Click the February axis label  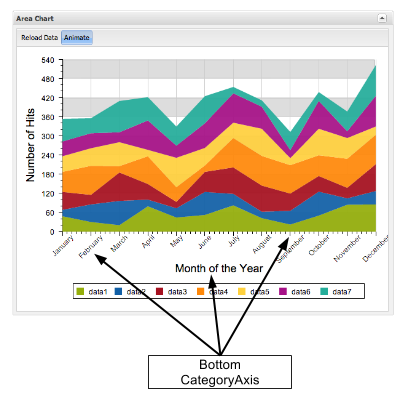(x=91, y=247)
